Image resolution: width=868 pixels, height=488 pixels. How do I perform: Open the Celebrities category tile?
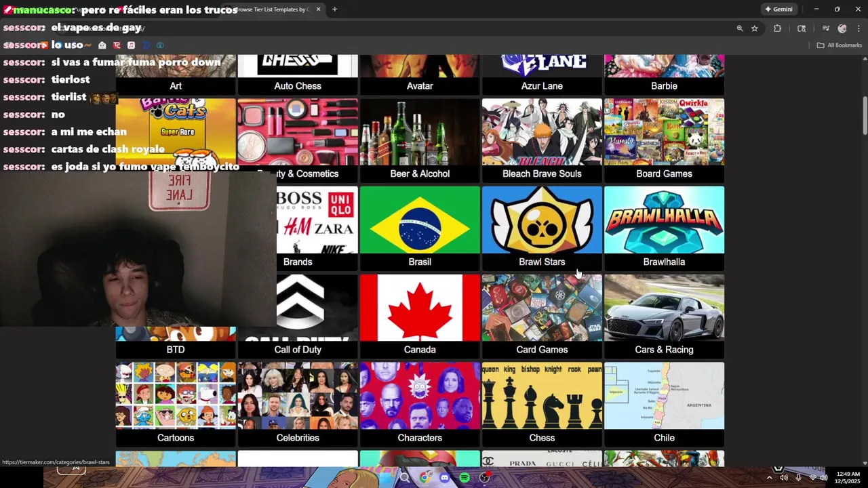coord(298,405)
